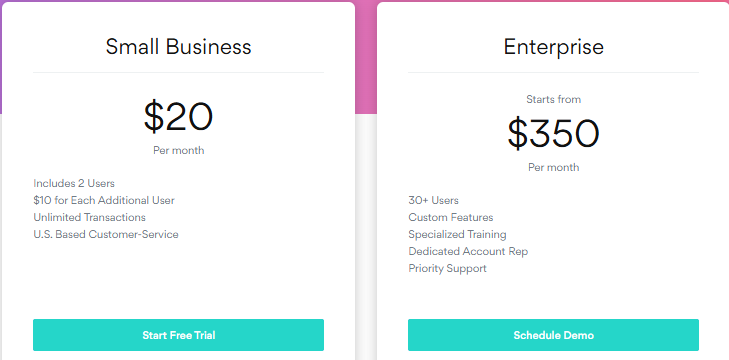Click the $10 for Each Additional User line
The width and height of the screenshot is (729, 360).
[104, 200]
